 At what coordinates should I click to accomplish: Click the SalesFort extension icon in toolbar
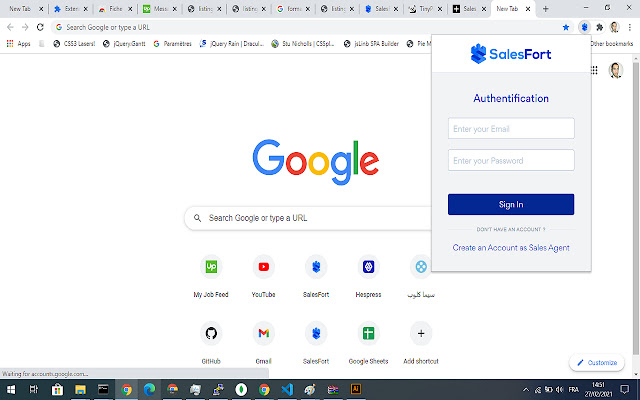click(584, 27)
